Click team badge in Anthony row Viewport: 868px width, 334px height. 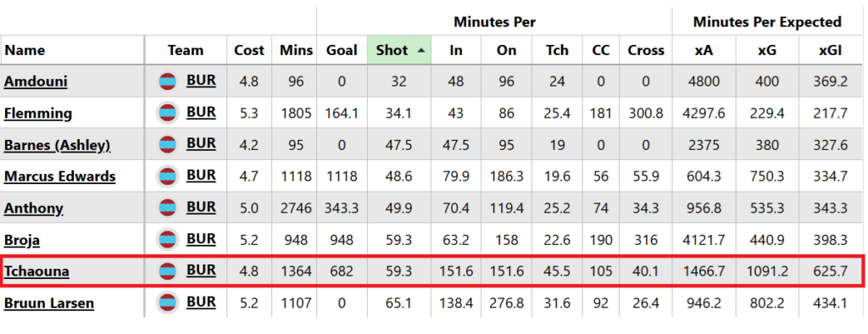click(167, 209)
